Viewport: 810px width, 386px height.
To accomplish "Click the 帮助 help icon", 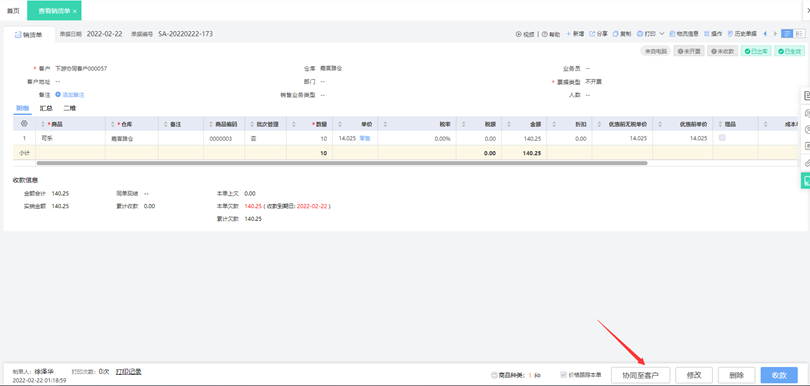I will coord(544,34).
